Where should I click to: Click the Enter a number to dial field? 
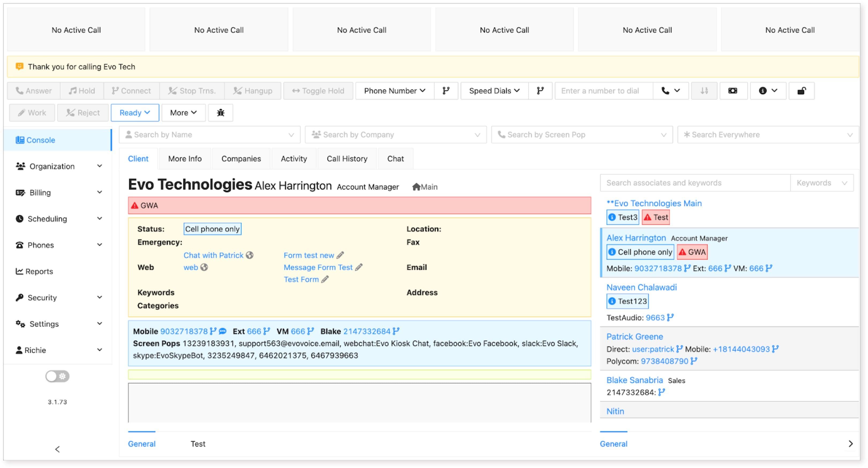coord(604,90)
